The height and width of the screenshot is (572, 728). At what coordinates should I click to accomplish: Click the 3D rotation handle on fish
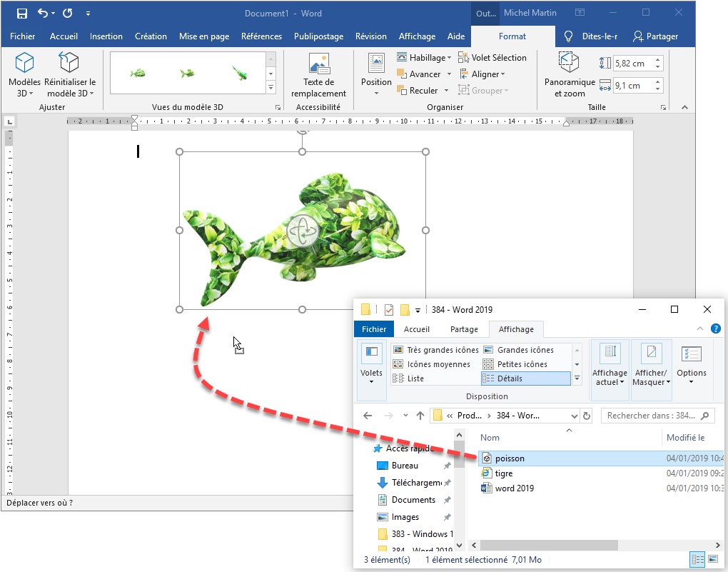(x=302, y=232)
